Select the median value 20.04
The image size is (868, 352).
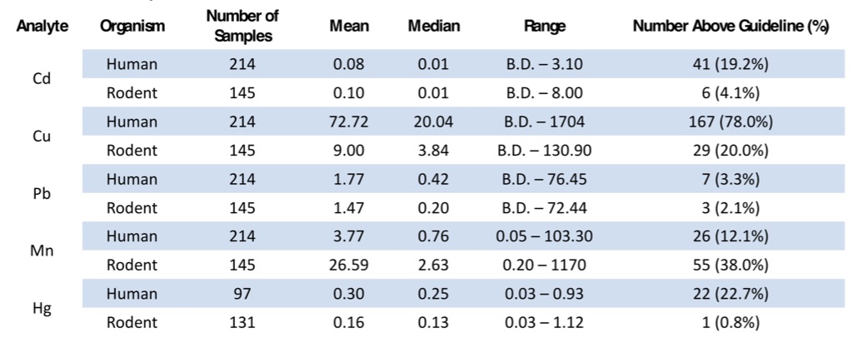point(433,122)
